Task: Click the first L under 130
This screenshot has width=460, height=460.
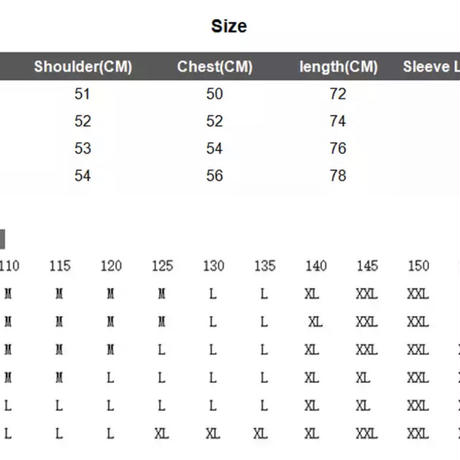Action: pos(213,294)
